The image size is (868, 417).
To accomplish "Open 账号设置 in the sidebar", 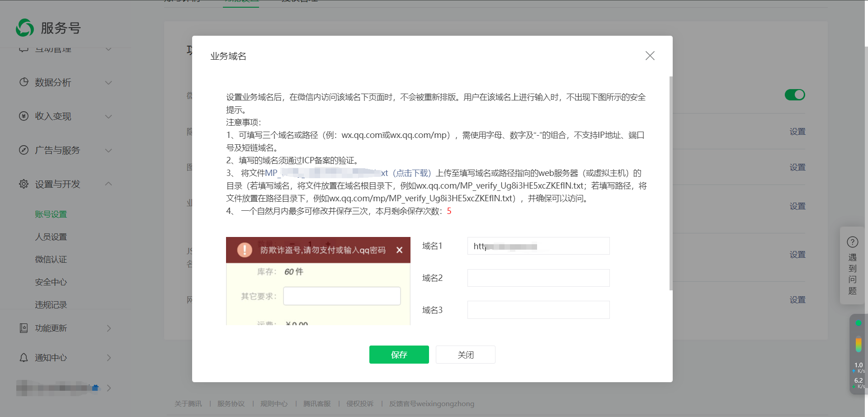I will [x=51, y=214].
